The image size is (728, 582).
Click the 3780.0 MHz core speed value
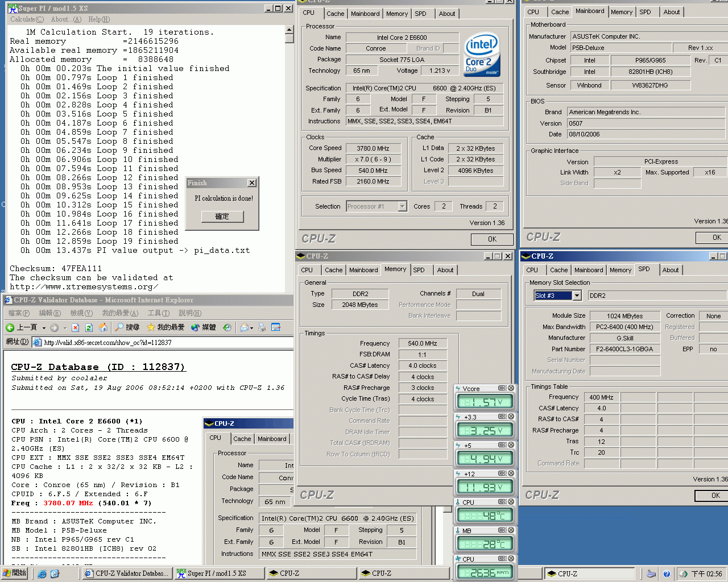373,148
